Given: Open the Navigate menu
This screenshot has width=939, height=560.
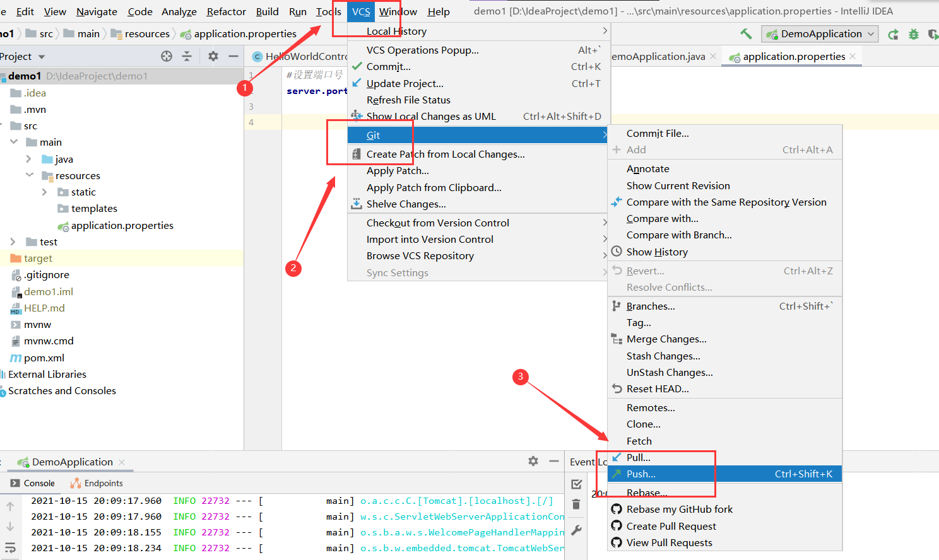Looking at the screenshot, I should (x=97, y=11).
